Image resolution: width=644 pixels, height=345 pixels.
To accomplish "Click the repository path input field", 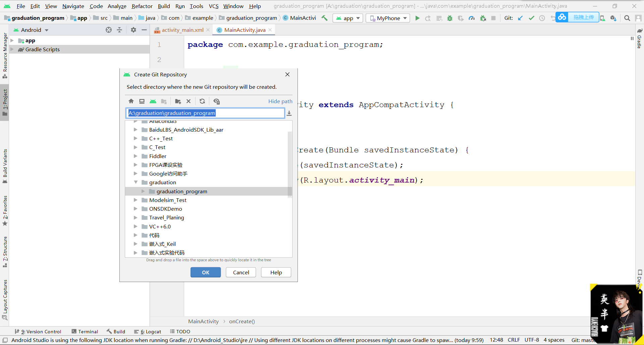I will click(x=205, y=113).
